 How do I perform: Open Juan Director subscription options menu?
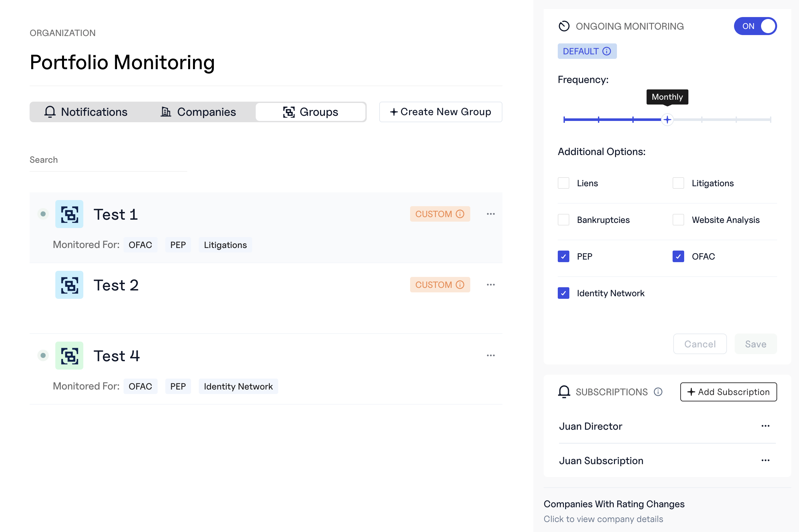[766, 426]
